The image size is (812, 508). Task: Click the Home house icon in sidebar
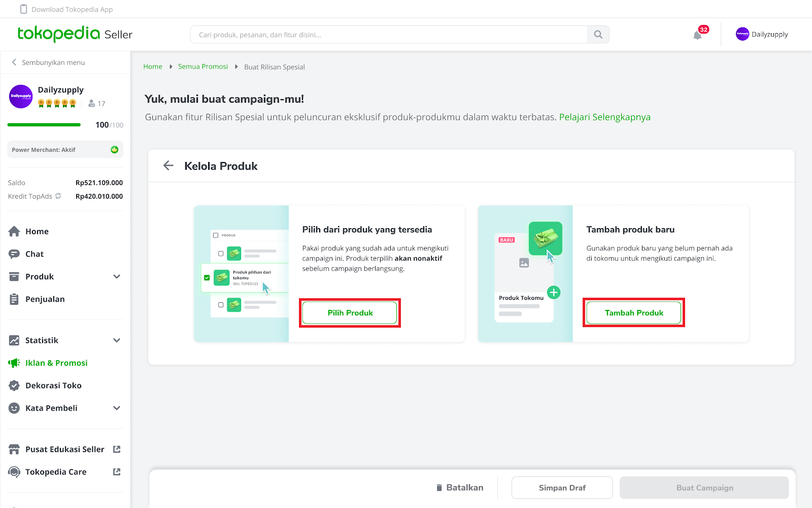[14, 231]
